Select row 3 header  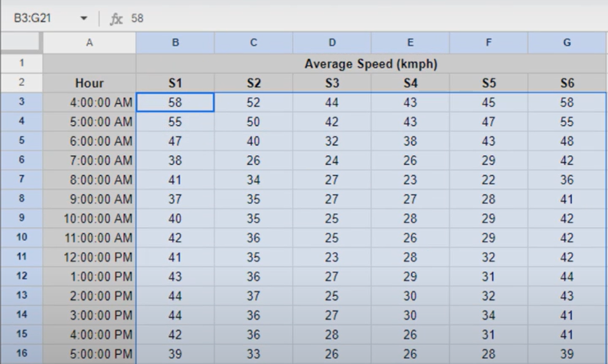click(21, 102)
